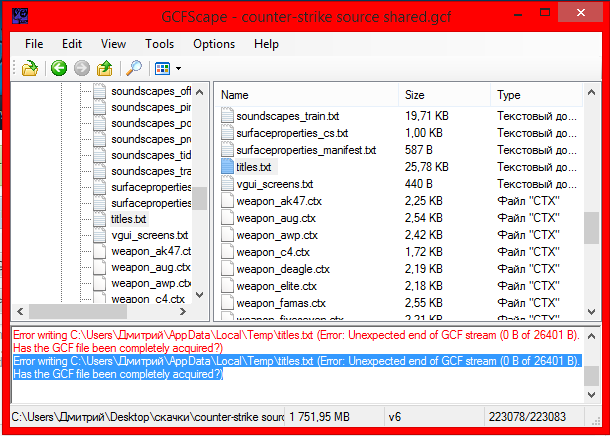Select weapon_deagle.ctx in file list

[283, 269]
